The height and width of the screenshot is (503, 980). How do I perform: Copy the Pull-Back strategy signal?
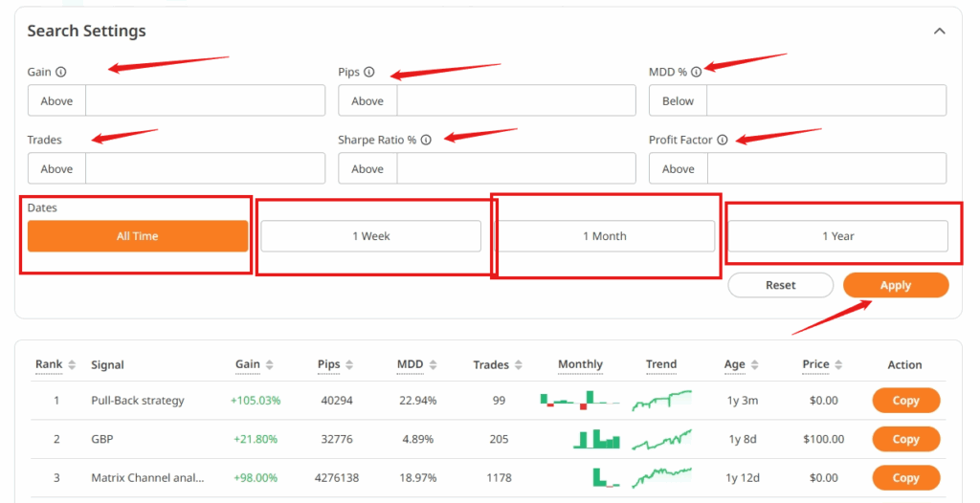pos(905,401)
